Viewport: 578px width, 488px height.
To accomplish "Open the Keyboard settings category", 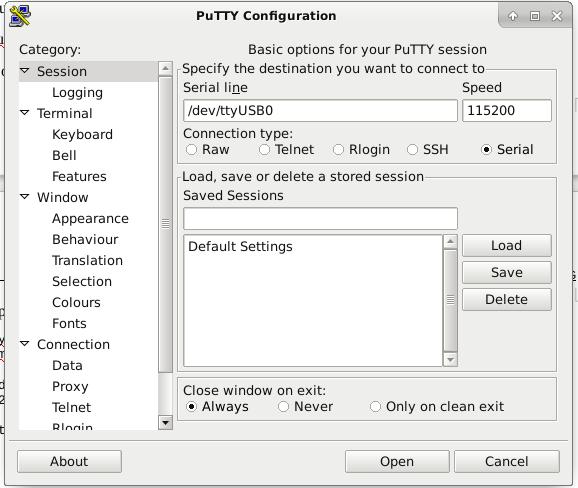I will [82, 135].
